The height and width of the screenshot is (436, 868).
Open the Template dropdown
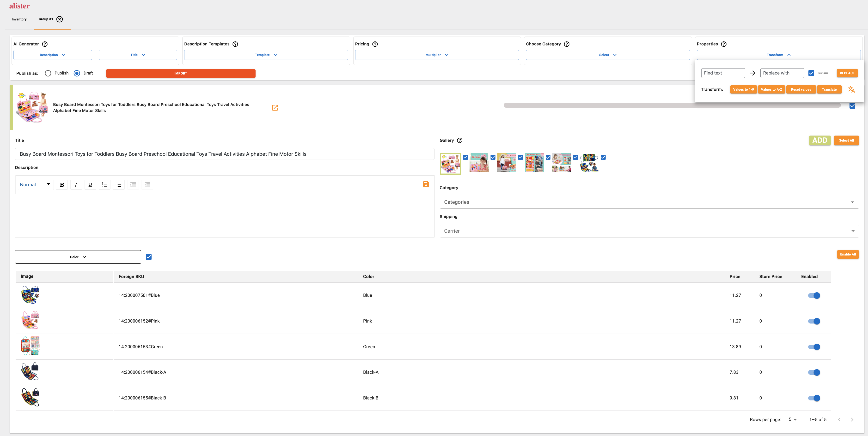pyautogui.click(x=266, y=55)
